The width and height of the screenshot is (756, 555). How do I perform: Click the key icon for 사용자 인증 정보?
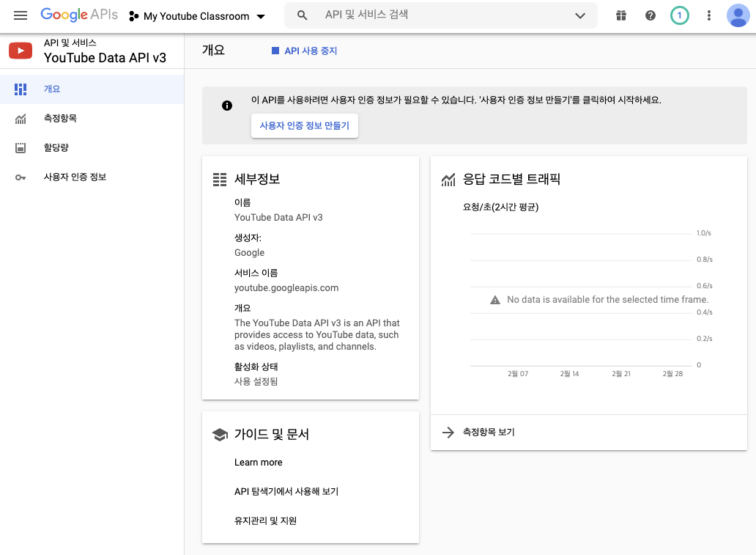[x=21, y=177]
